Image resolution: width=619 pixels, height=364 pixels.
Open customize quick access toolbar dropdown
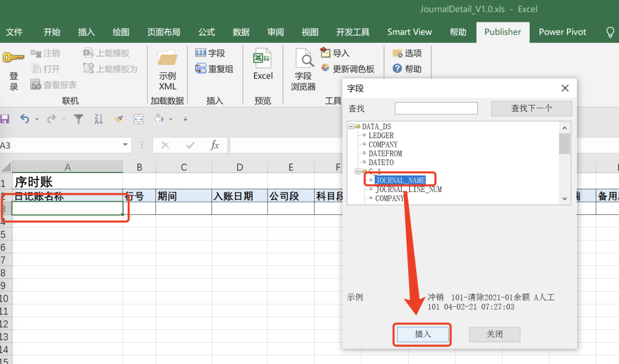click(185, 119)
